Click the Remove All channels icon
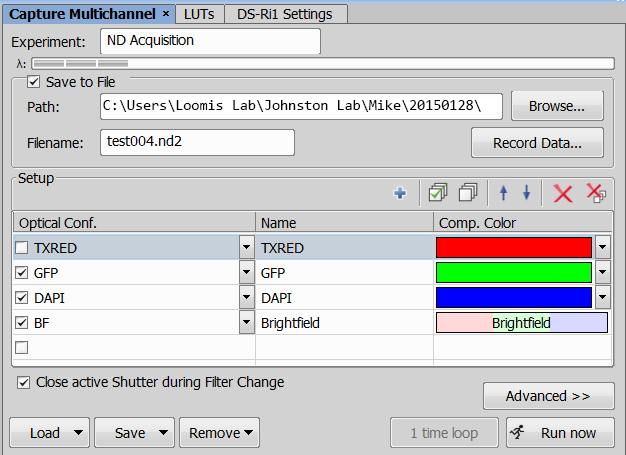This screenshot has height=455, width=626. tap(595, 194)
